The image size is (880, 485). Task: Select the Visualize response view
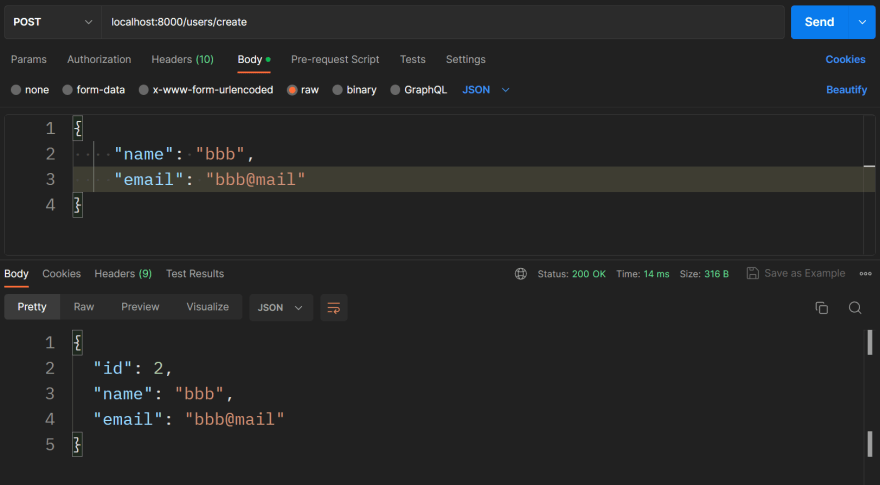[x=208, y=307]
